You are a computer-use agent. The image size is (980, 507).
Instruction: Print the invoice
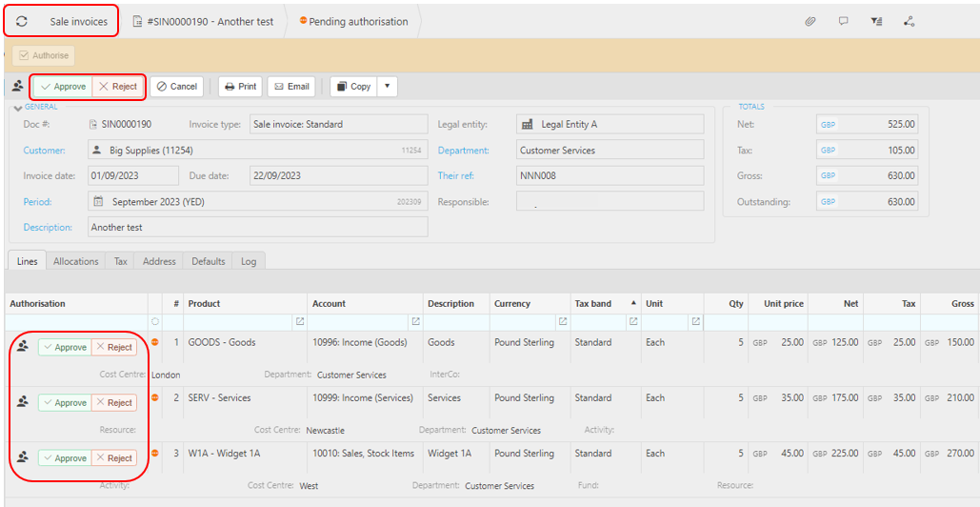click(x=241, y=87)
